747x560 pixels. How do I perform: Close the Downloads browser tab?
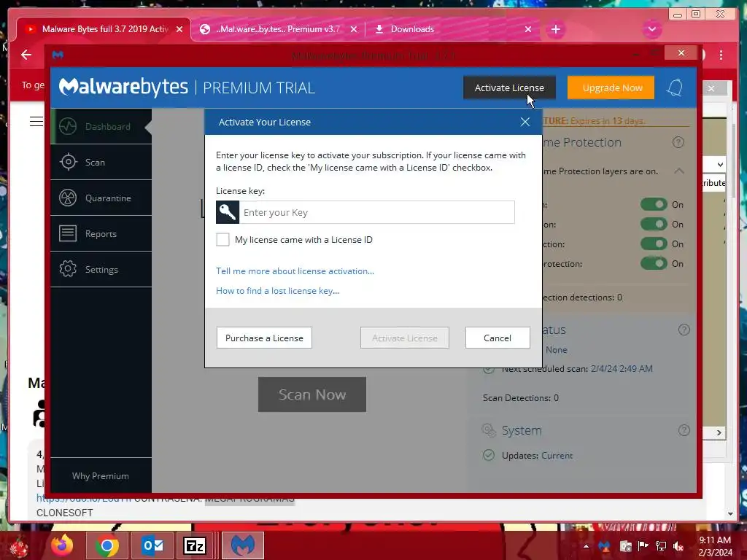tap(528, 29)
